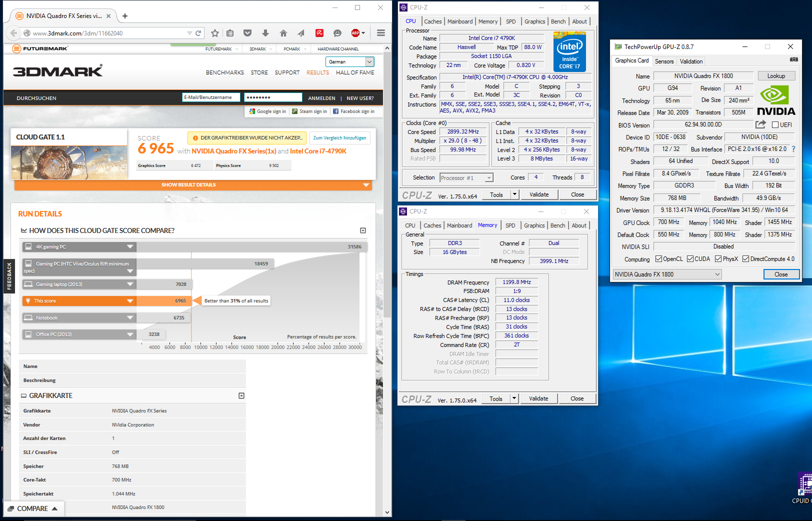
Task: Open the SPD tab in lower CPU-Z
Action: [510, 225]
